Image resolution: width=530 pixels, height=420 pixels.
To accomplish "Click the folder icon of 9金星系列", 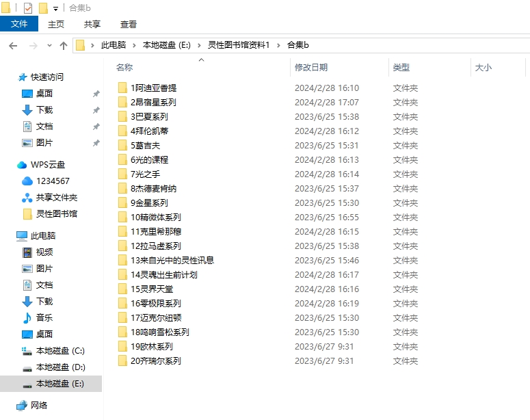I will [122, 203].
